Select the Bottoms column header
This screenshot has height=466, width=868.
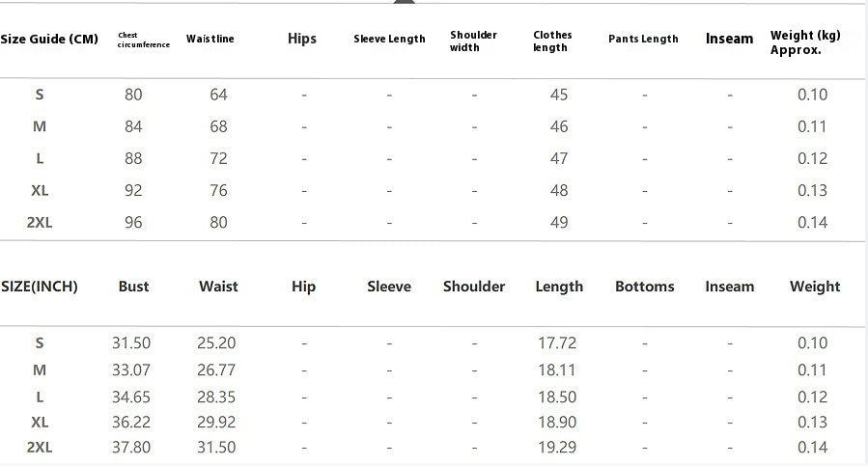coord(644,287)
